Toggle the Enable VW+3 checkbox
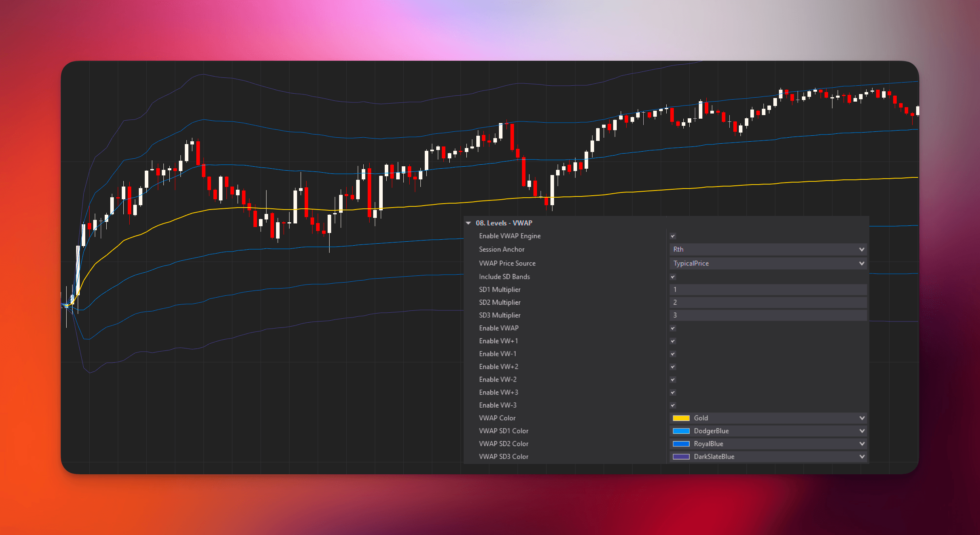Viewport: 980px width, 535px height. (673, 393)
